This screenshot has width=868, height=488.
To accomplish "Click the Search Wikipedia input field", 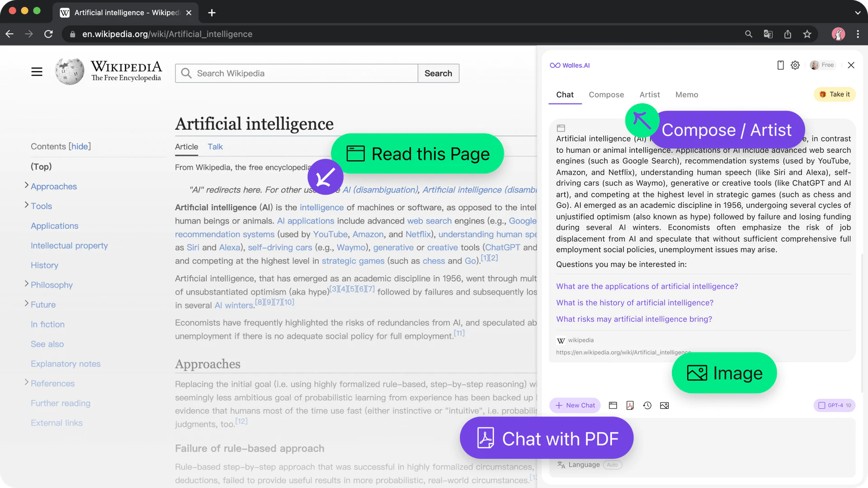I will coord(296,73).
